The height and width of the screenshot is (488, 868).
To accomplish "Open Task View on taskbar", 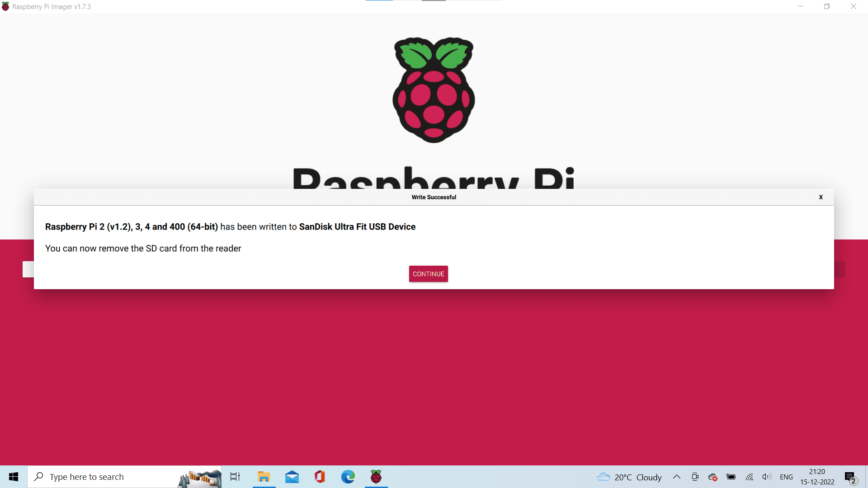I will click(235, 477).
